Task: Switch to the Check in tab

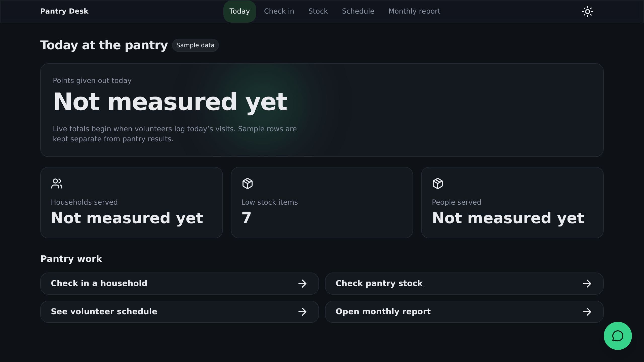Action: (x=279, y=11)
